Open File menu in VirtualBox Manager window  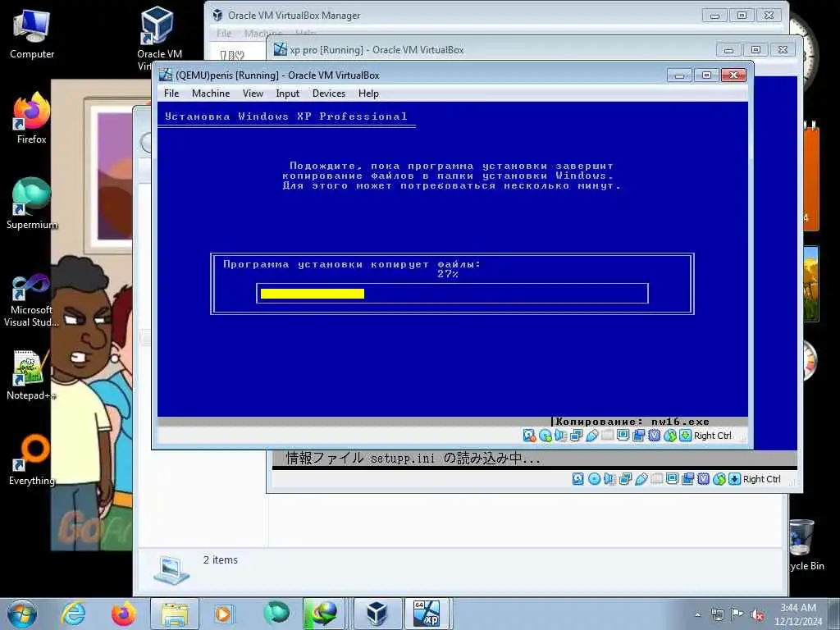(224, 33)
